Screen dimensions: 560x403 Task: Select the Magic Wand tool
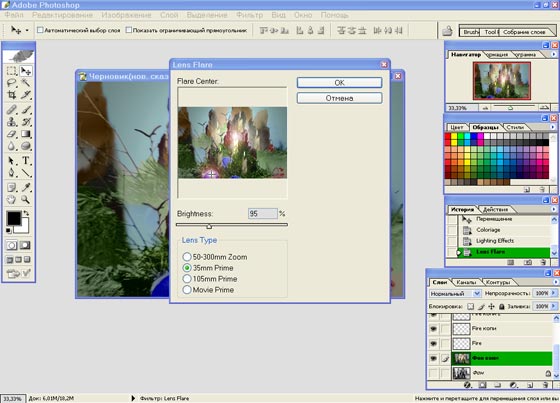(26, 83)
